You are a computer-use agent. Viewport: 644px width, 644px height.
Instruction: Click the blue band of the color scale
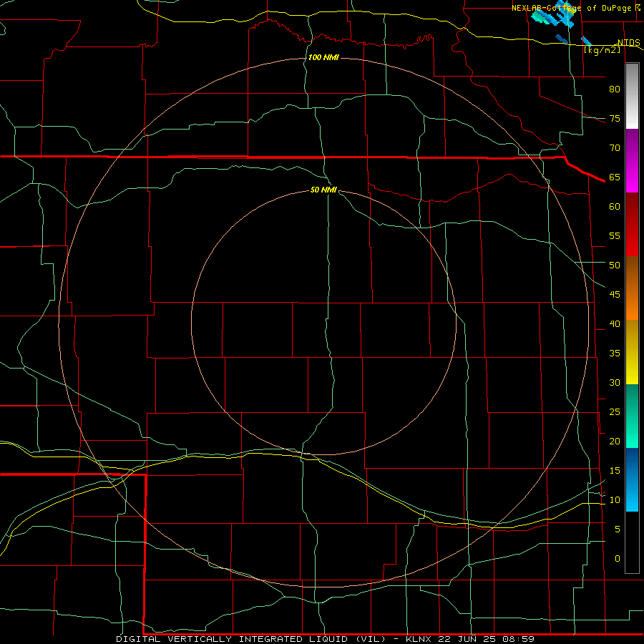point(632,479)
